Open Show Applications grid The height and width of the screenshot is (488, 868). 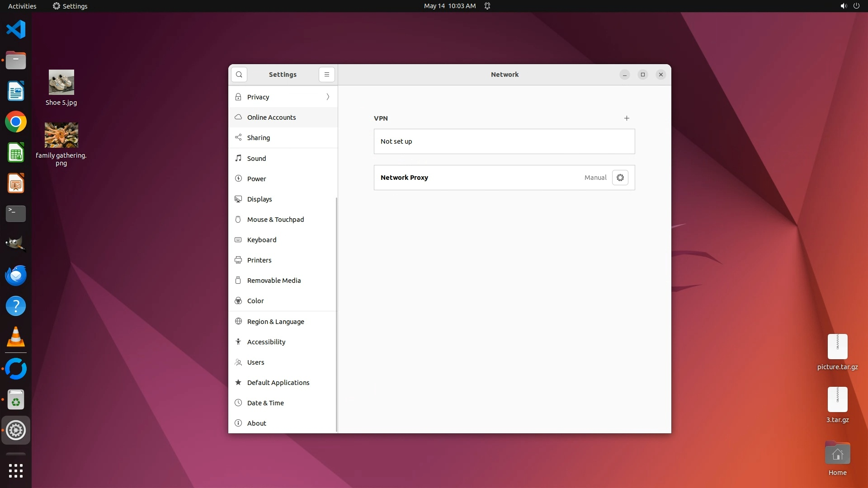tap(16, 470)
